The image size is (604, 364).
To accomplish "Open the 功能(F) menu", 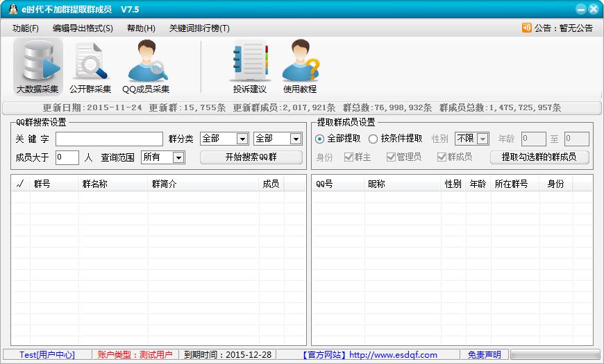I will (26, 28).
